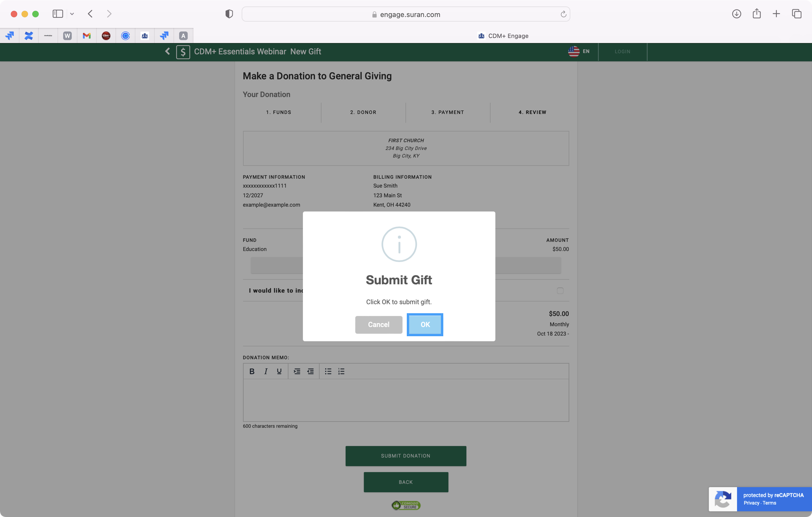Screen dimensions: 812x517
Task: Expand the Safari sidebar dropdown arrow
Action: [72, 14]
